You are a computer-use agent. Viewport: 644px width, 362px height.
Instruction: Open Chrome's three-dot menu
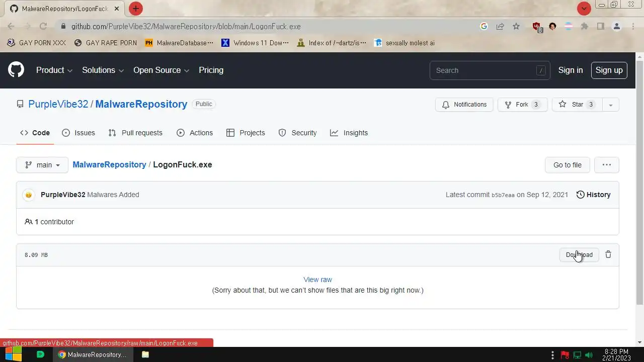click(x=633, y=26)
